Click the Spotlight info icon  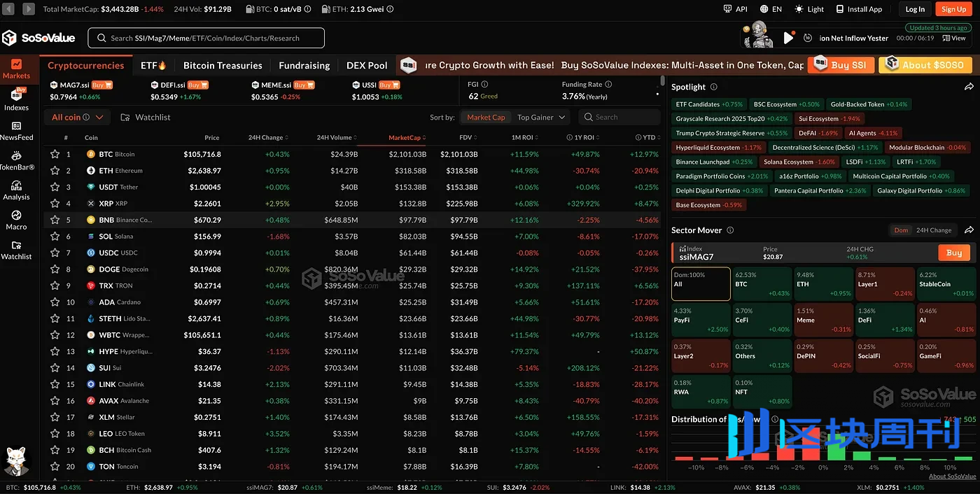click(714, 87)
